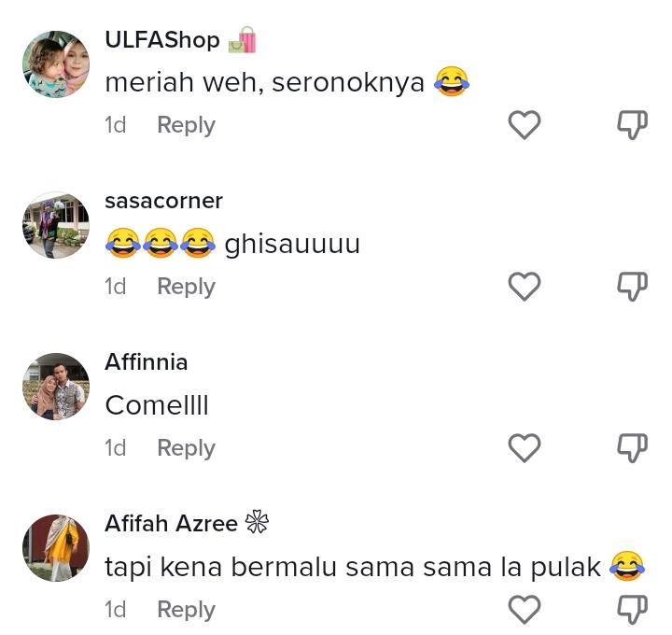Image resolution: width=672 pixels, height=635 pixels.
Task: Open ULFAShop's profile picture
Action: pyautogui.click(x=56, y=63)
